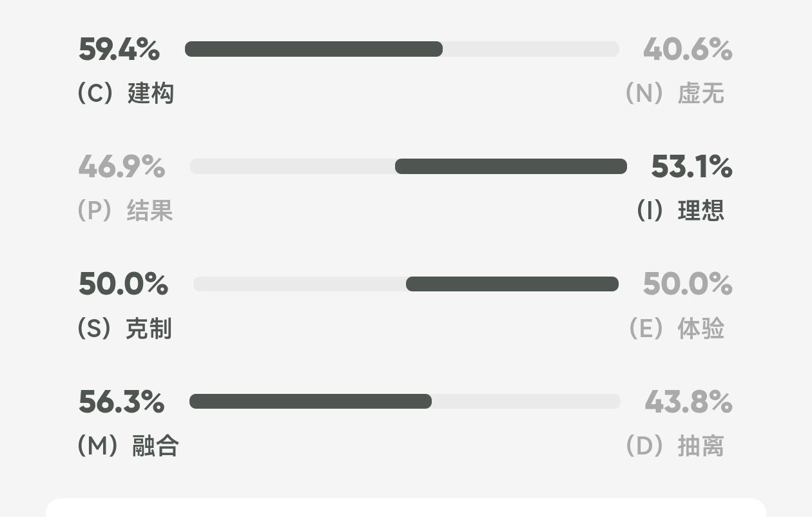The height and width of the screenshot is (517, 812).
Task: Tap the (D) 抽离 label
Action: click(x=675, y=446)
